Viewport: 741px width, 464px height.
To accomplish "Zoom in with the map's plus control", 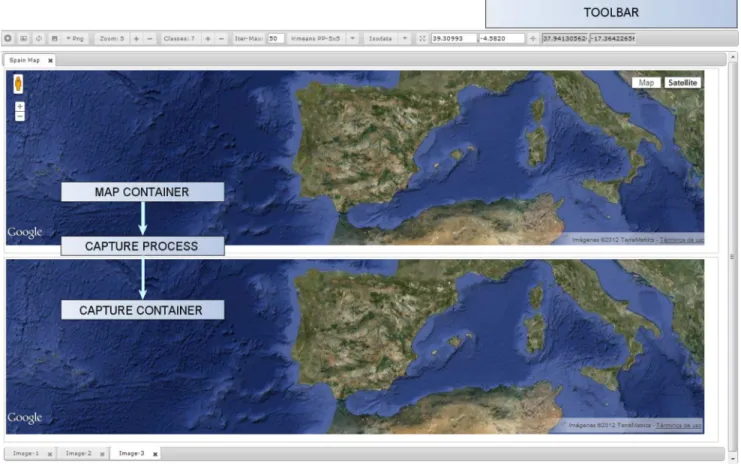I will point(20,107).
